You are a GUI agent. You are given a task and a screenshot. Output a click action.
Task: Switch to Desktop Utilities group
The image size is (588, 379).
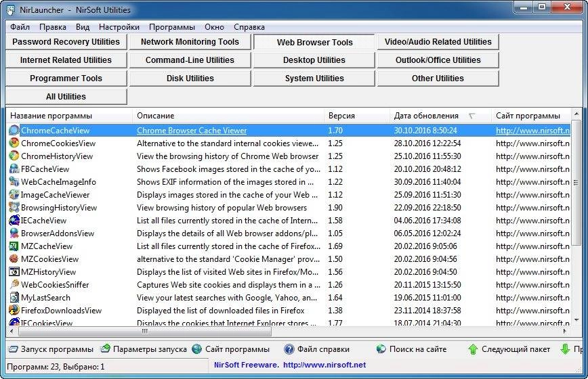click(x=314, y=60)
